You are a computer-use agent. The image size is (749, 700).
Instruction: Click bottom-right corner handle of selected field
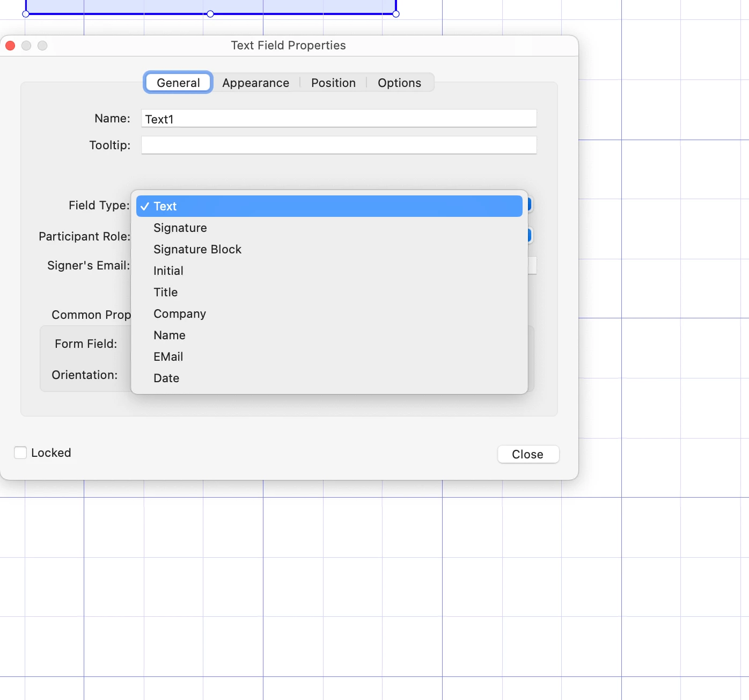click(396, 14)
